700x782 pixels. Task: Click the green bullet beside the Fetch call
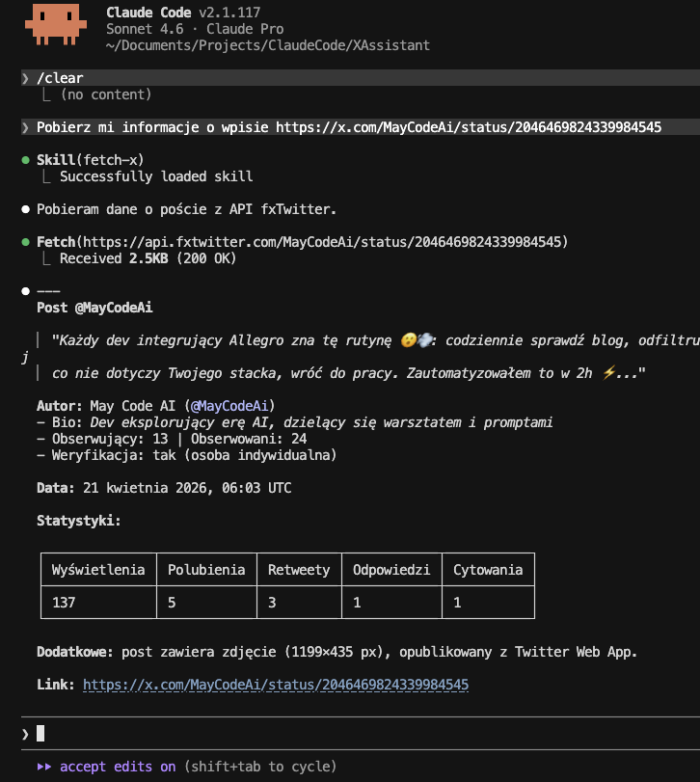(x=25, y=242)
